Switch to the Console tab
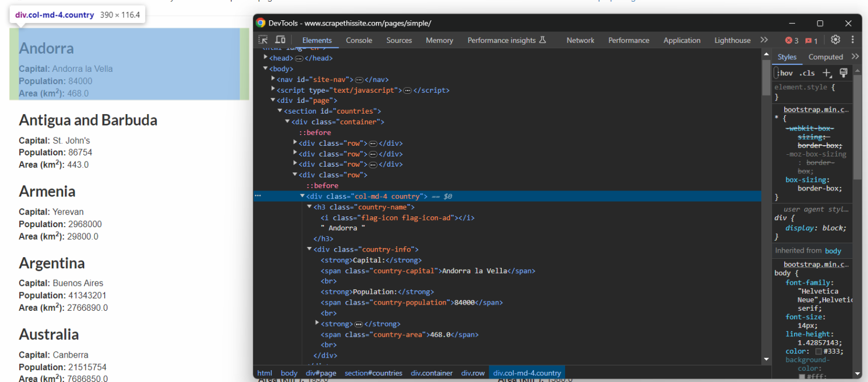The width and height of the screenshot is (868, 382). coord(359,40)
